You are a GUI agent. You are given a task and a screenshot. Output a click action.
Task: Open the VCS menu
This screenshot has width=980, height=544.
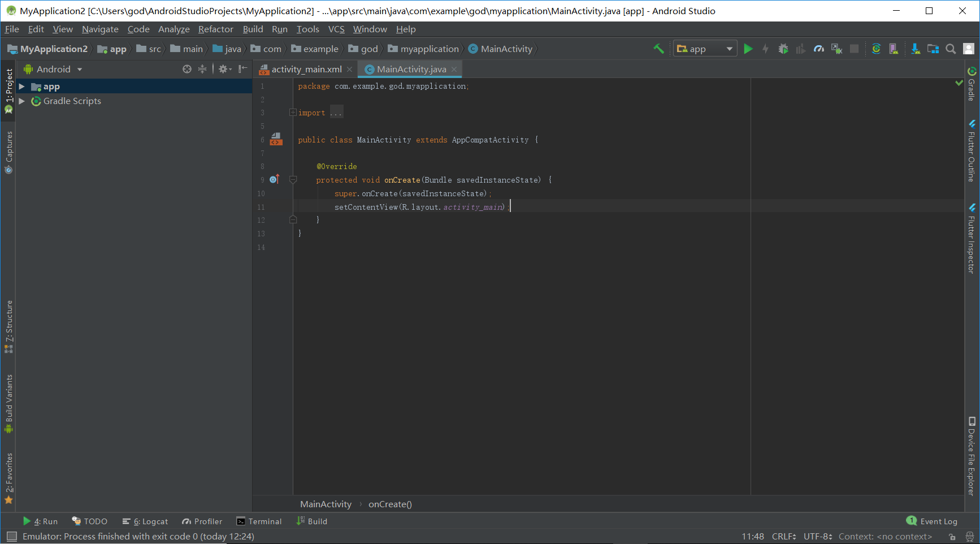[336, 29]
